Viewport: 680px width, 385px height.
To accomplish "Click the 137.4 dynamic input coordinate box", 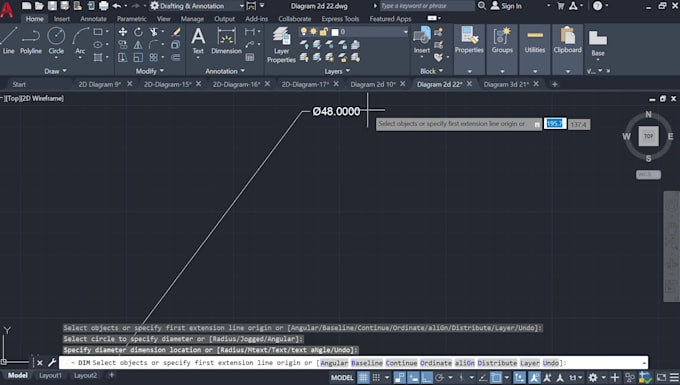I will click(579, 124).
